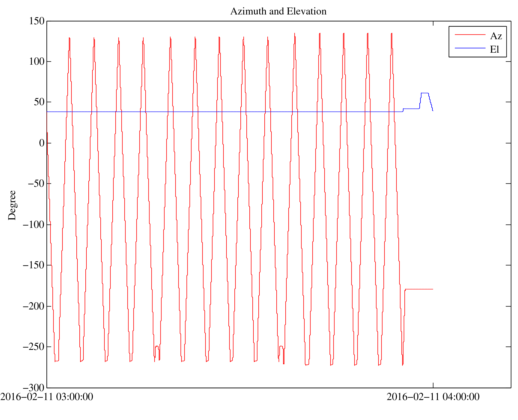Click the El legend label
Viewport: 518px width, 420px height.
(494, 49)
